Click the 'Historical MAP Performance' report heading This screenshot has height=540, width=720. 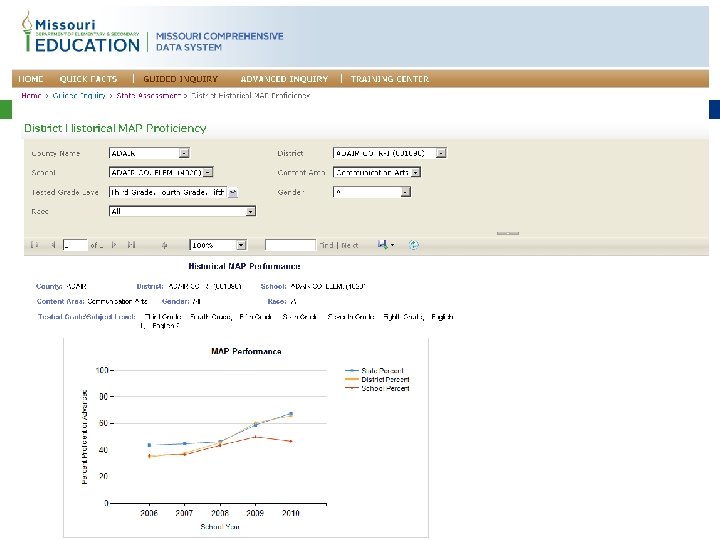coord(244,266)
